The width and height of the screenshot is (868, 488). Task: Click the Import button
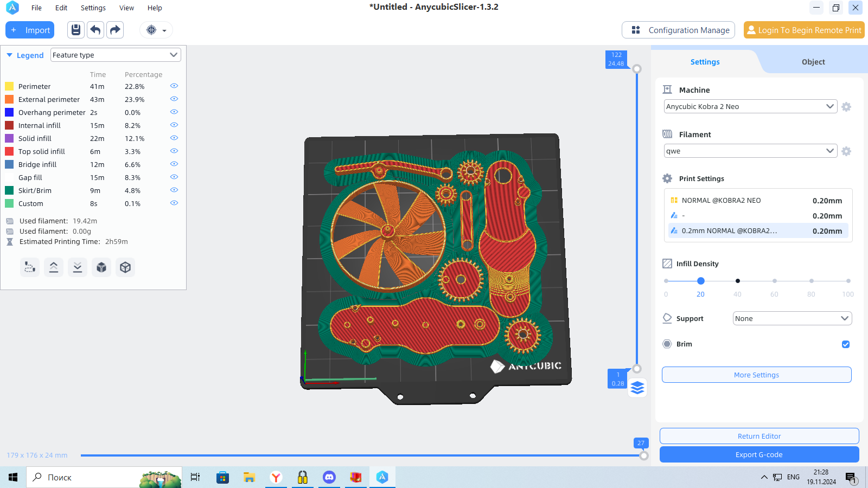click(x=30, y=30)
